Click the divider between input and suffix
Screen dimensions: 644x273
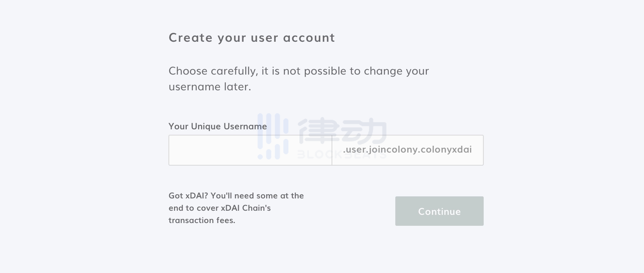(x=332, y=150)
